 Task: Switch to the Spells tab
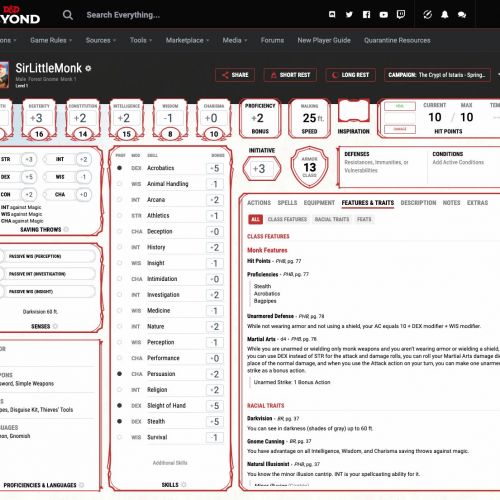point(287,203)
